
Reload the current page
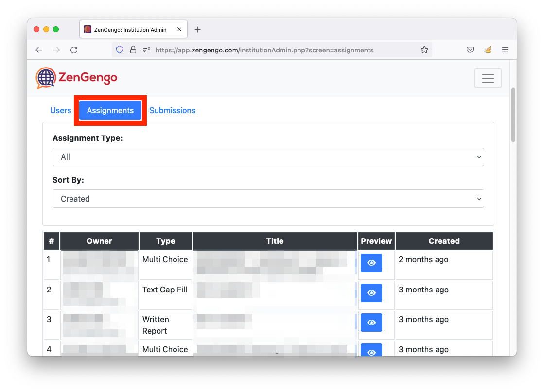click(x=74, y=50)
